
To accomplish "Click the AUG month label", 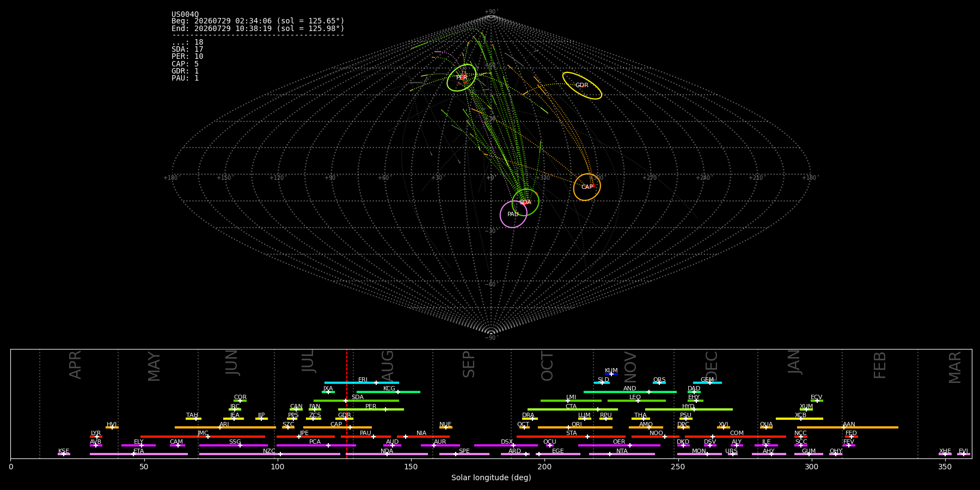I will click(x=387, y=364).
